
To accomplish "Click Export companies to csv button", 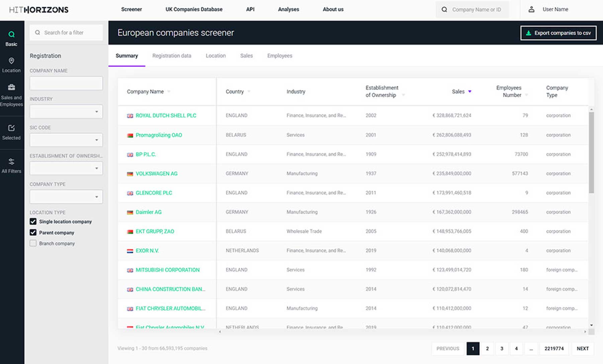I will pyautogui.click(x=558, y=33).
